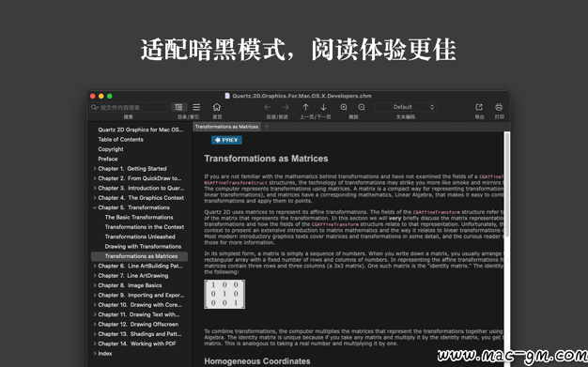Navigate back with left arrow

point(268,107)
